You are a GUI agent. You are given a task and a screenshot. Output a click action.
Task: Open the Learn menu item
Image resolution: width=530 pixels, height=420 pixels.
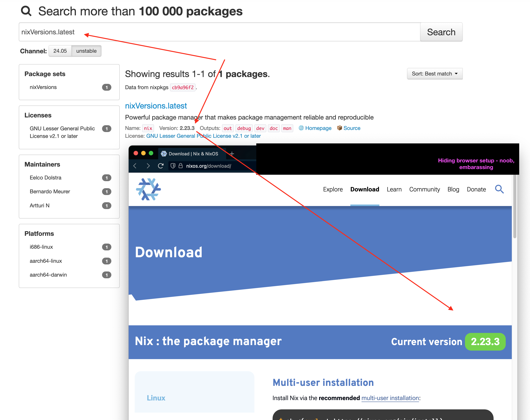(x=394, y=189)
